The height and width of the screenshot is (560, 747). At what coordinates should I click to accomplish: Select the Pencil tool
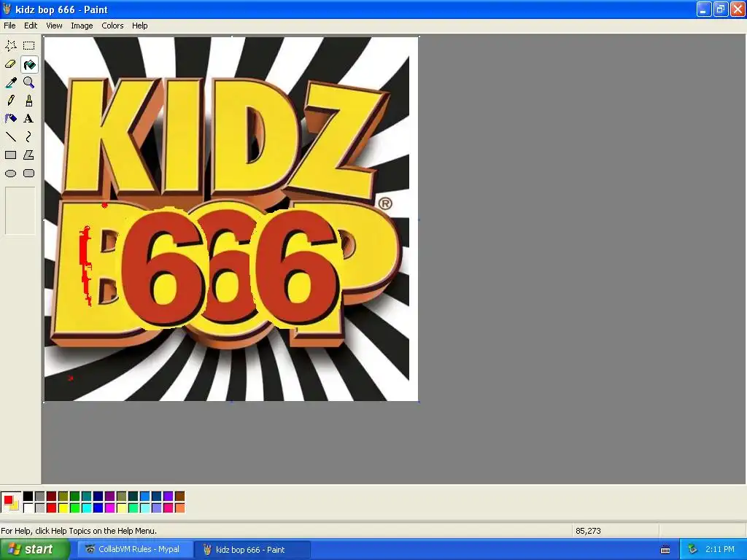[11, 101]
